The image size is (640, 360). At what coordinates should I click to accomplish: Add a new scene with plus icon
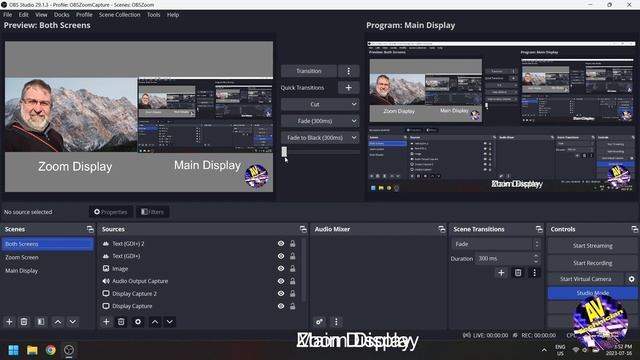point(9,322)
